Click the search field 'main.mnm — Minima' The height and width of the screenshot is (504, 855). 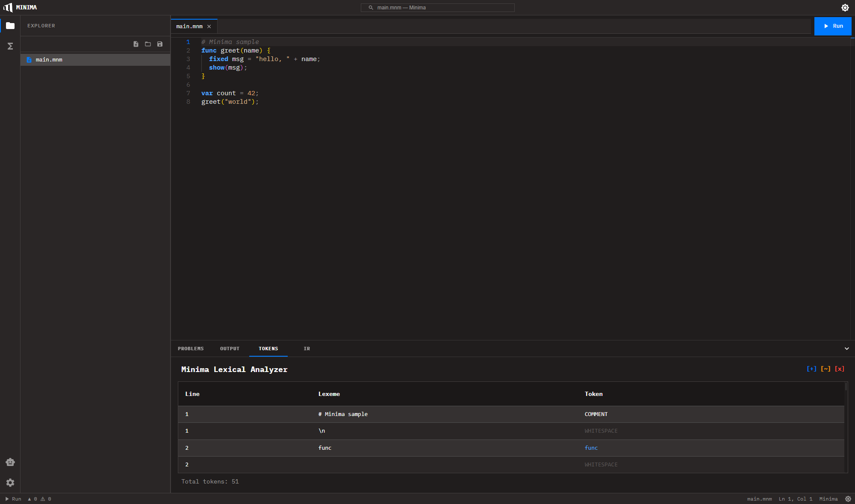[437, 8]
